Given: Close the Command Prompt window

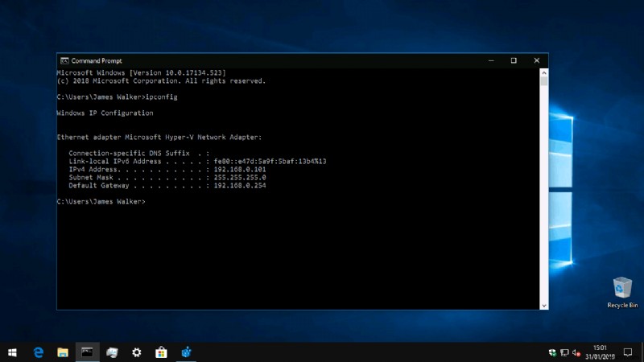Looking at the screenshot, I should [x=536, y=60].
